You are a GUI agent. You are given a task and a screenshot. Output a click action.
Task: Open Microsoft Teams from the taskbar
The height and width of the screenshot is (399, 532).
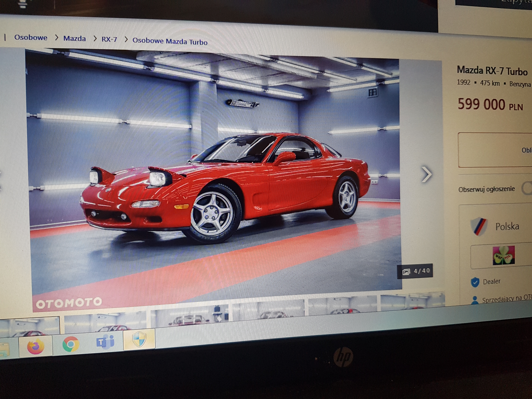click(105, 342)
